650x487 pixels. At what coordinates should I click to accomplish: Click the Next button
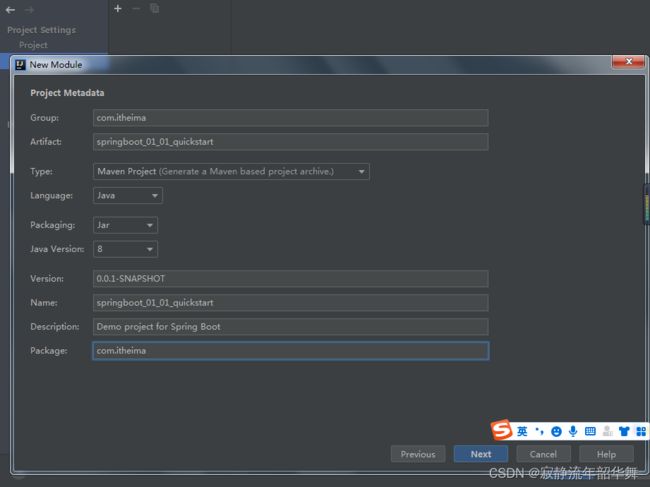point(481,454)
